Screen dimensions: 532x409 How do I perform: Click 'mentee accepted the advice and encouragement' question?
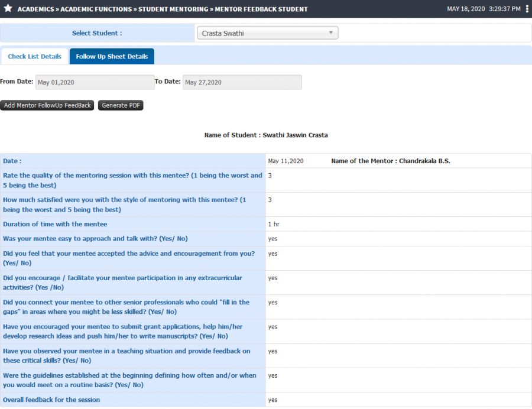pyautogui.click(x=129, y=258)
